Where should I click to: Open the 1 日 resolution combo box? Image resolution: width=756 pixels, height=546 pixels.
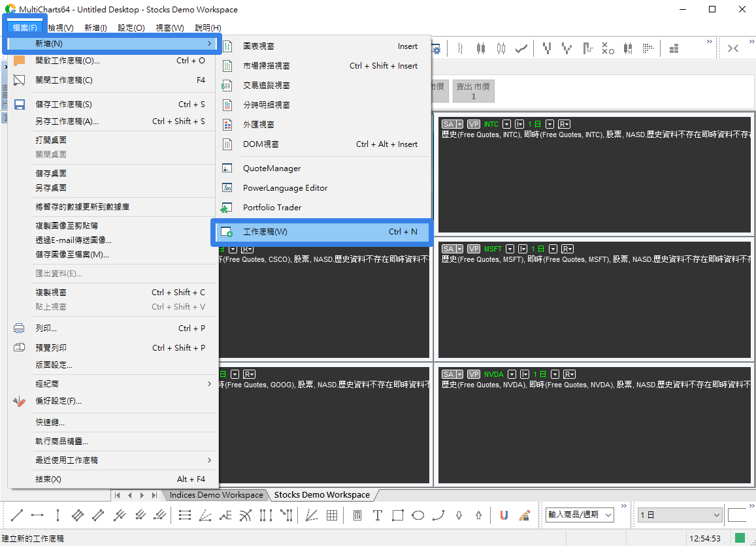[x=680, y=515]
